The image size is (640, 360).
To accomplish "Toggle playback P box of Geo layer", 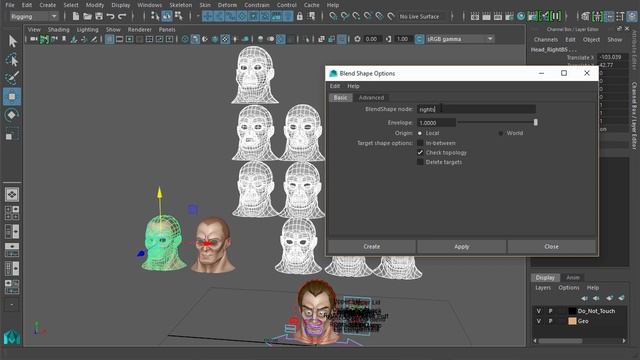I will pyautogui.click(x=550, y=321).
